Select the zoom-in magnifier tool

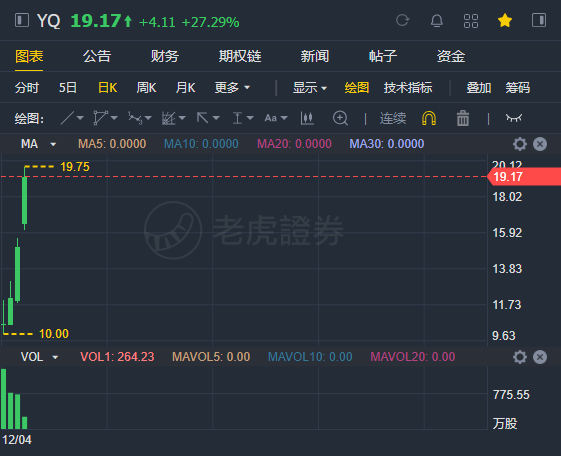[340, 118]
